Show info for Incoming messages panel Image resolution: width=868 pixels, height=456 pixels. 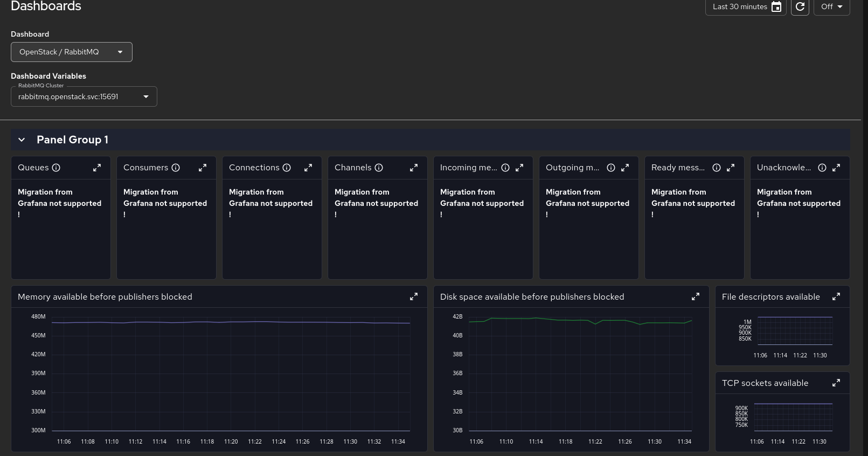pyautogui.click(x=505, y=168)
